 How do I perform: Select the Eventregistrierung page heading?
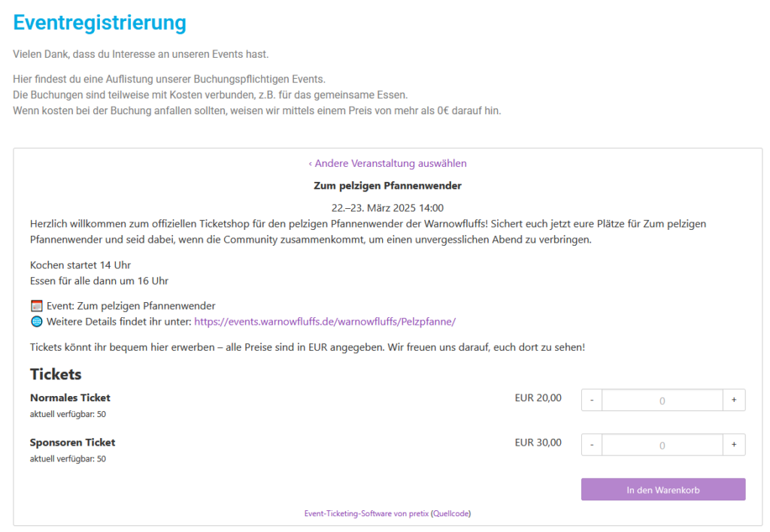click(x=100, y=23)
